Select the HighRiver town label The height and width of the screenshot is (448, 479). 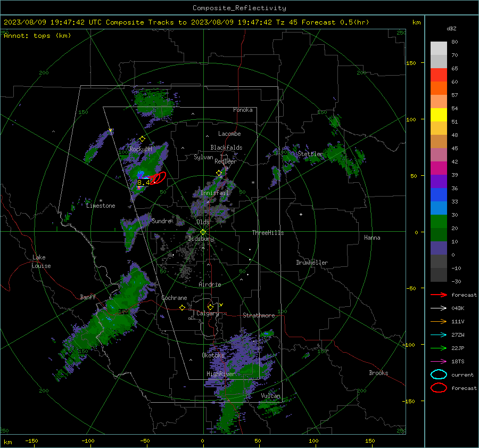click(x=220, y=374)
